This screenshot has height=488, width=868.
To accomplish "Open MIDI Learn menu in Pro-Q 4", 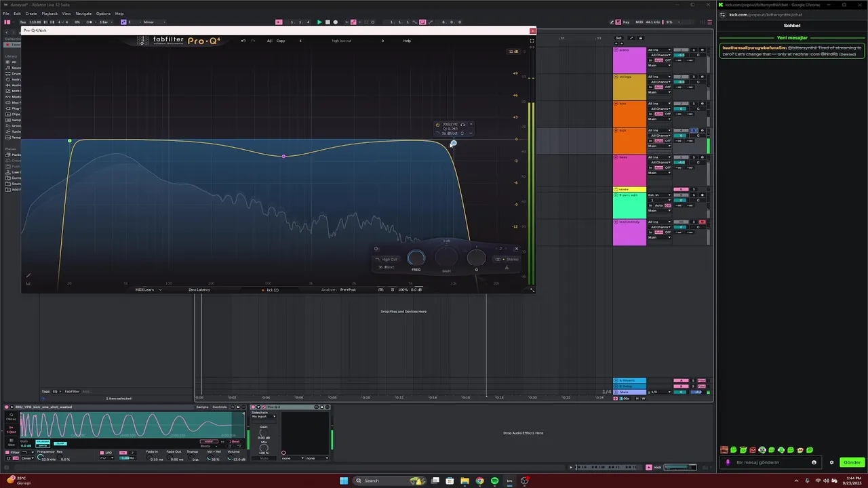I will click(147, 290).
